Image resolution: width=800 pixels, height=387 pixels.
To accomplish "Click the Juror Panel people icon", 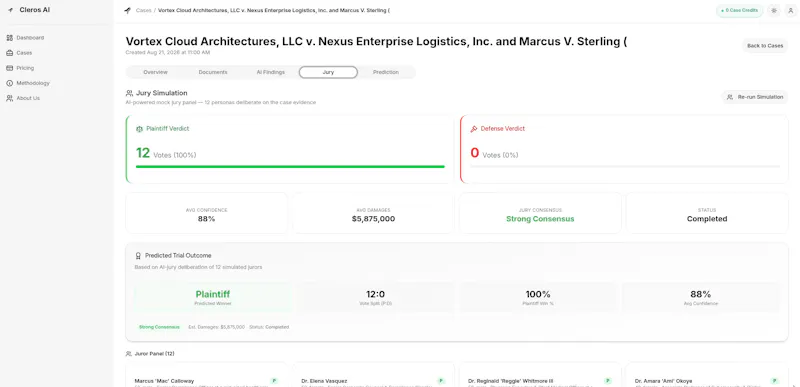I will point(129,353).
